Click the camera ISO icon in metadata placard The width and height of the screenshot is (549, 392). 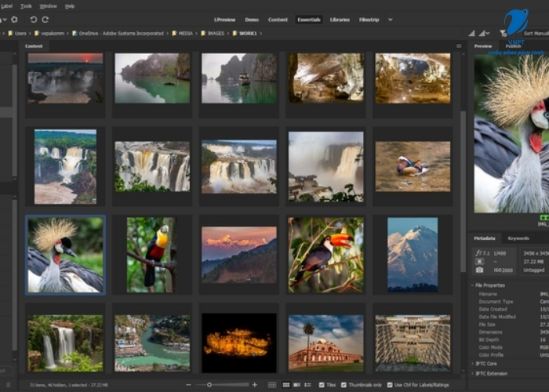(479, 270)
